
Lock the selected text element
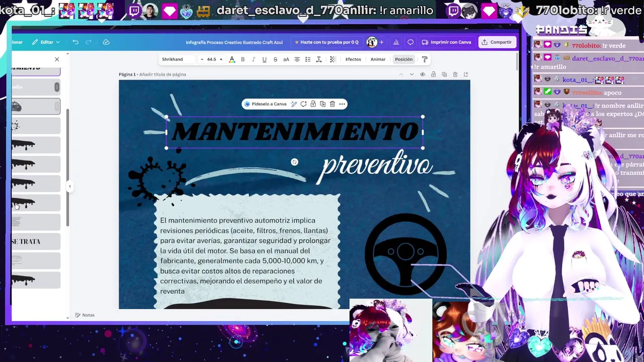point(313,104)
